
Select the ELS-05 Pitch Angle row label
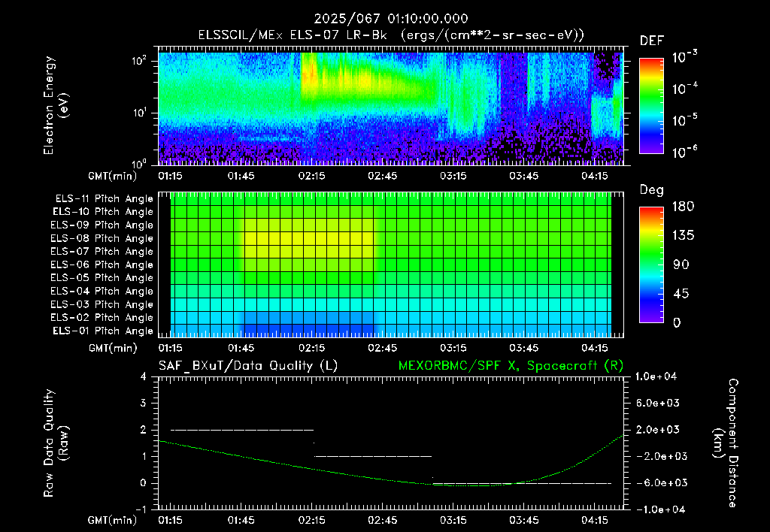click(102, 278)
